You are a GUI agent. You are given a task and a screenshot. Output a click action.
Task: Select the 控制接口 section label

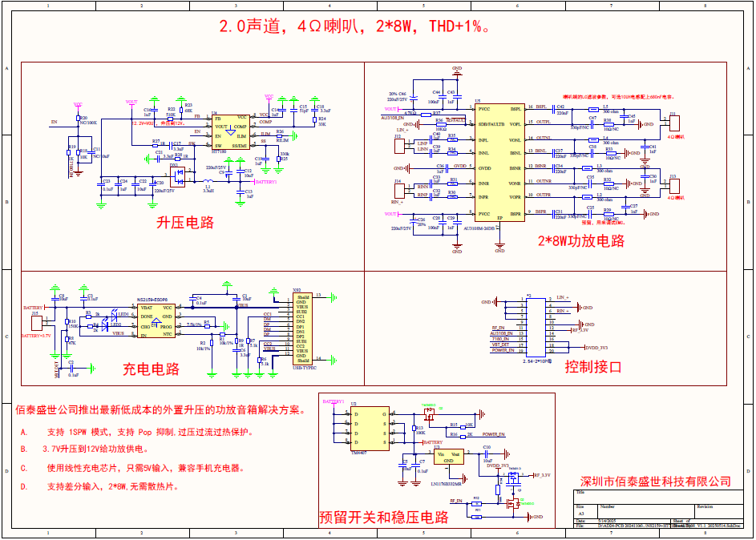(x=593, y=367)
